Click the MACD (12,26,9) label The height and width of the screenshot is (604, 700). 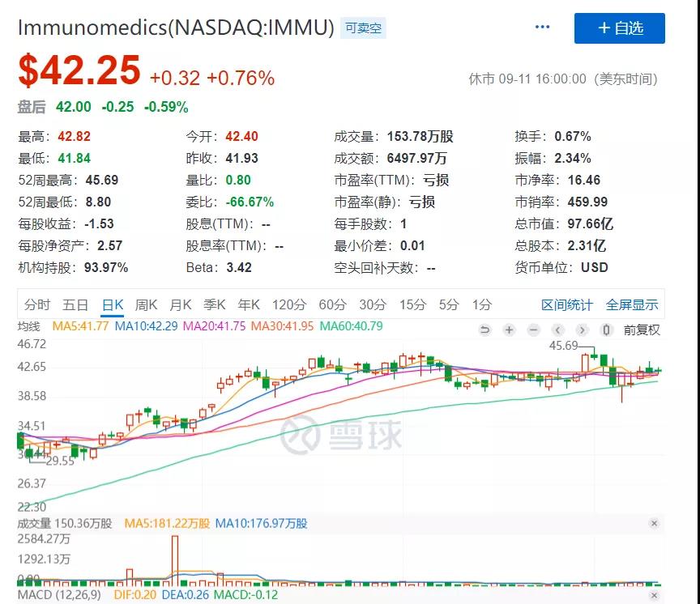coord(59,595)
